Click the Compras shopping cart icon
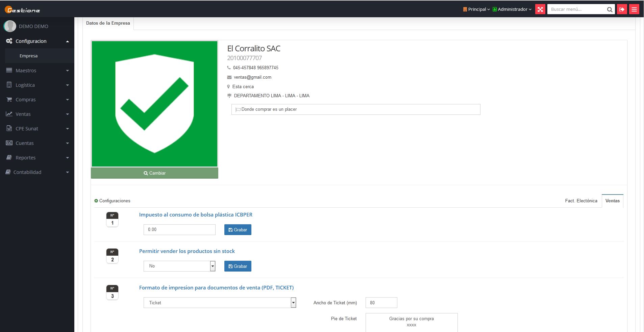This screenshot has width=644, height=332. 9,99
